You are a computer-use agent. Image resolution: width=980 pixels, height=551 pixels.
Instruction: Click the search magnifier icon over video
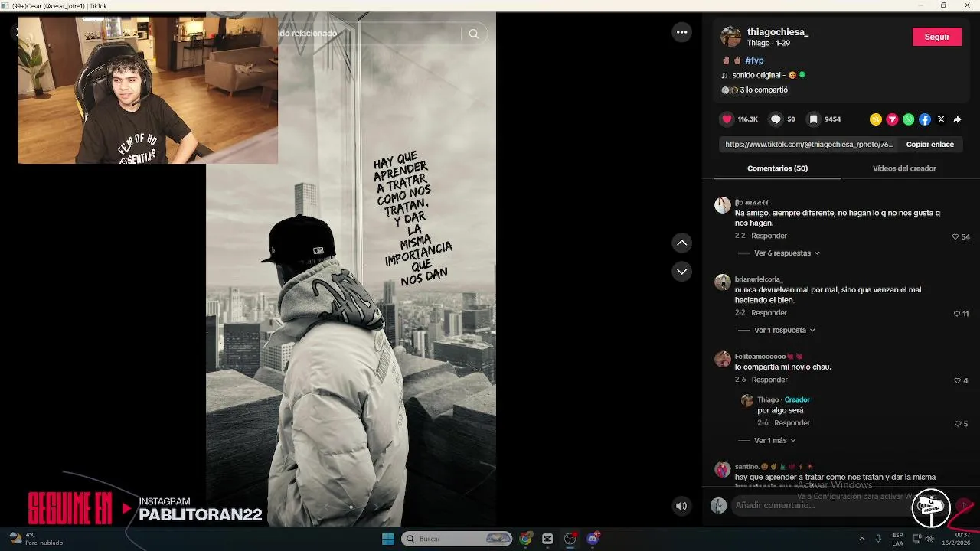[474, 34]
